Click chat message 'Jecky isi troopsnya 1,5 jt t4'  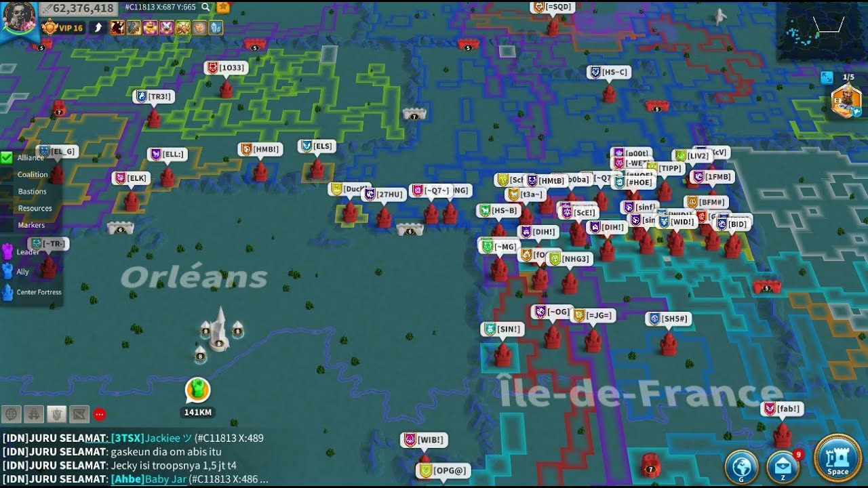coord(174,466)
